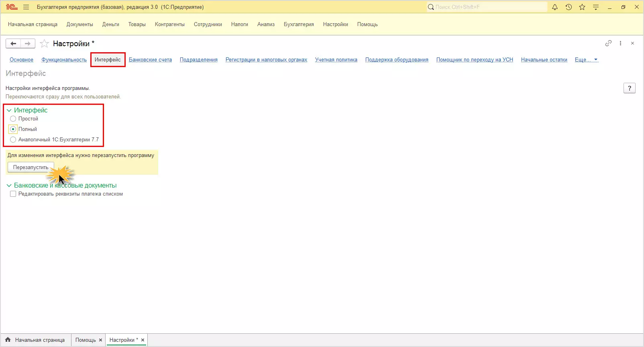
Task: Open the Начальные остатки link
Action: (x=544, y=60)
